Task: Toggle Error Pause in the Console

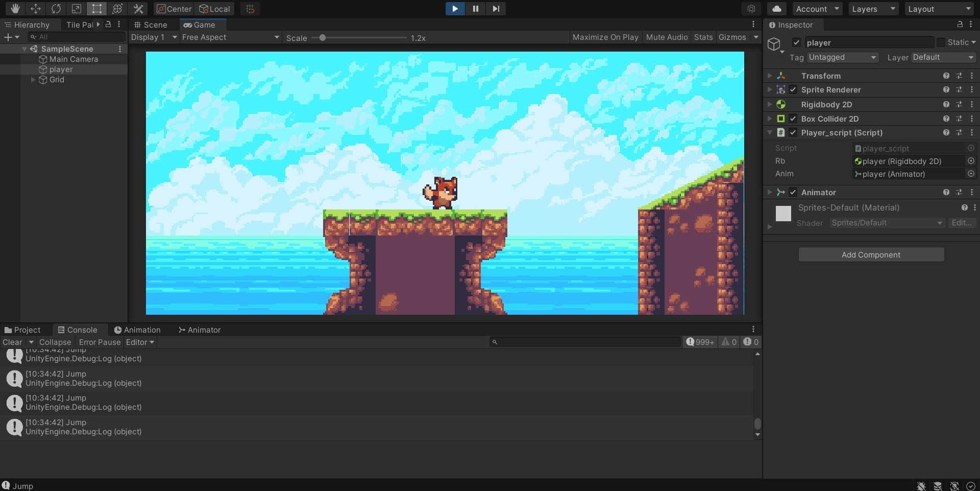Action: point(100,342)
